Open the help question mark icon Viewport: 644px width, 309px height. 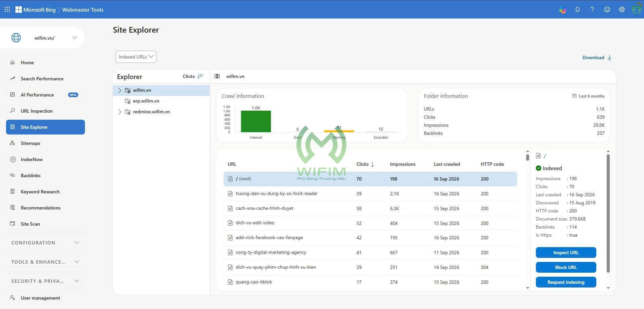click(x=592, y=9)
